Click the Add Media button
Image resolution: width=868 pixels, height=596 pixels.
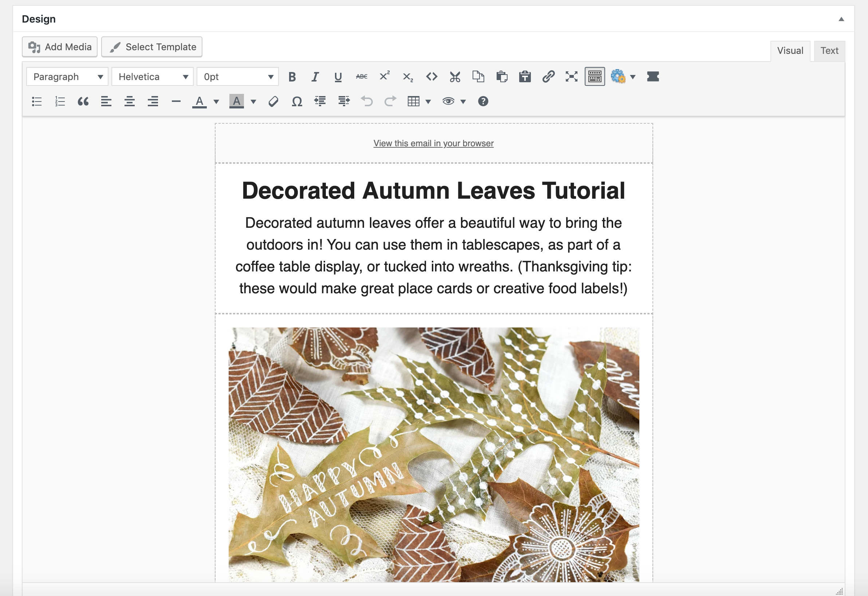click(60, 47)
